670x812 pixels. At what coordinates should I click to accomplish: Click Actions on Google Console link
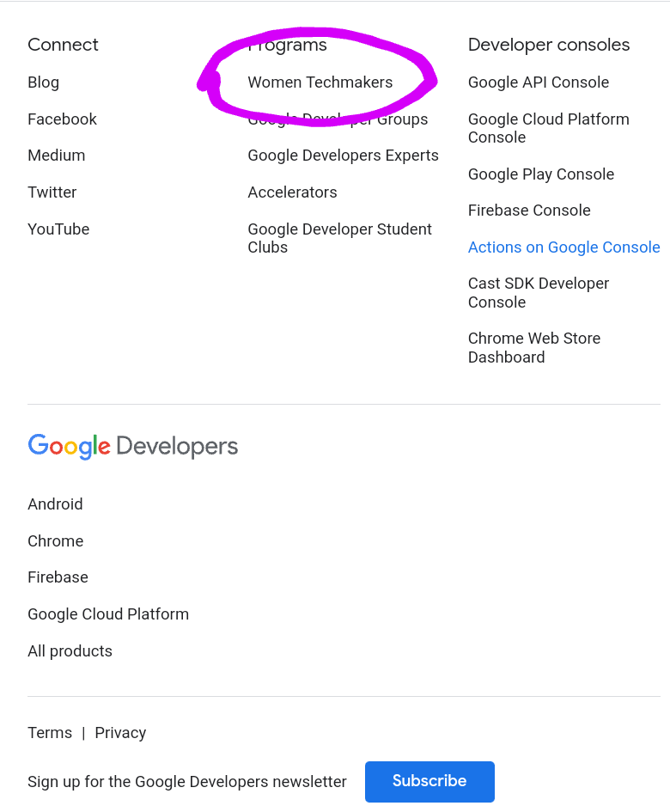tap(564, 247)
